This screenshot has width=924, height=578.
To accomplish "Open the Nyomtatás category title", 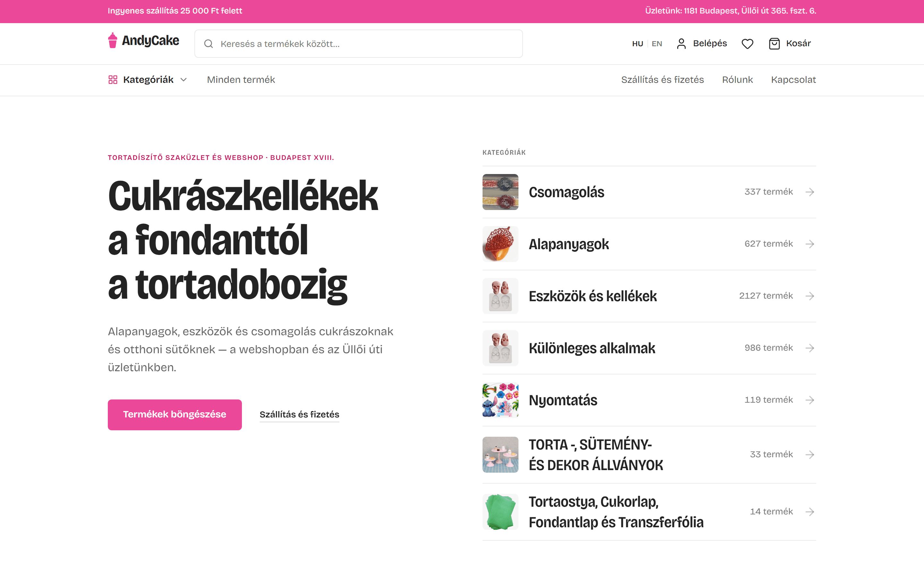I will pyautogui.click(x=563, y=400).
